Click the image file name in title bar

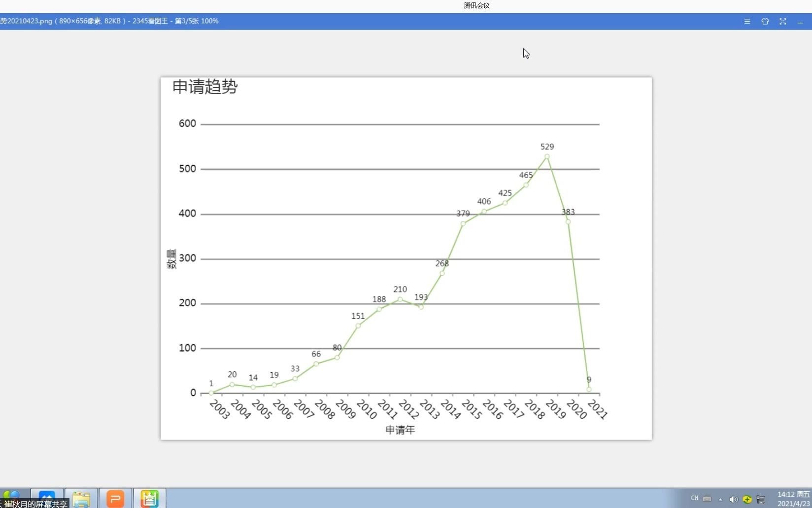[x=26, y=21]
